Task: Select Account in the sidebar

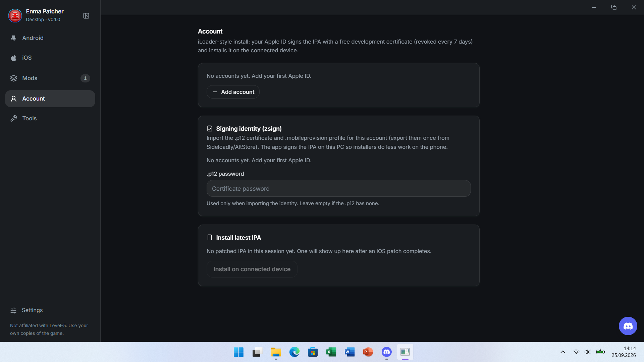Action: coord(50,99)
